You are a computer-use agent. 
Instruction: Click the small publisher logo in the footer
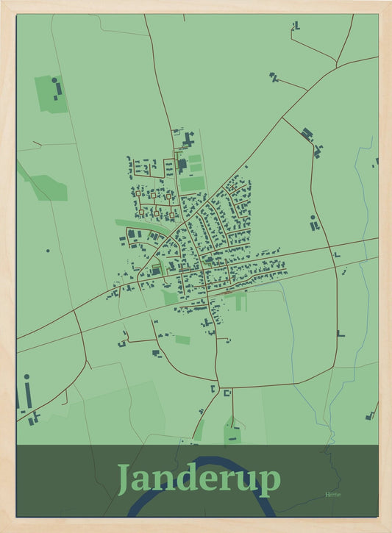pyautogui.click(x=333, y=494)
